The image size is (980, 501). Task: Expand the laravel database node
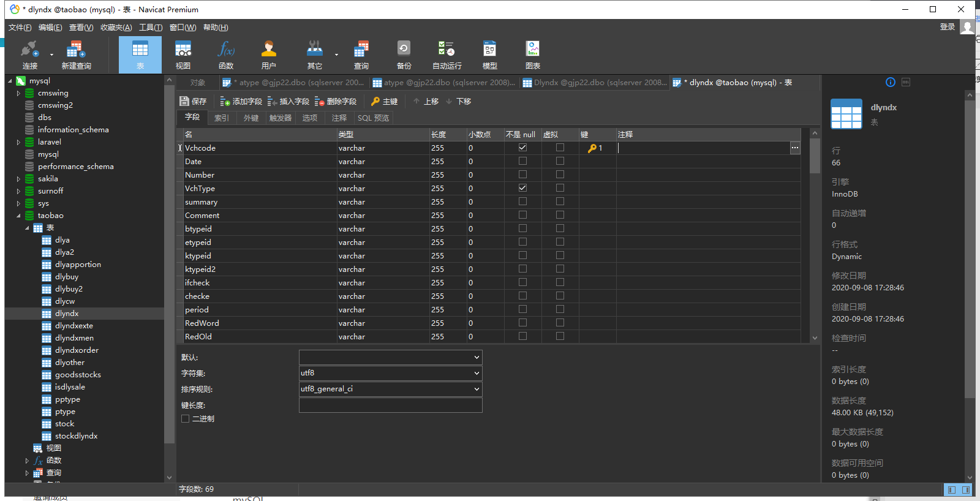[18, 142]
